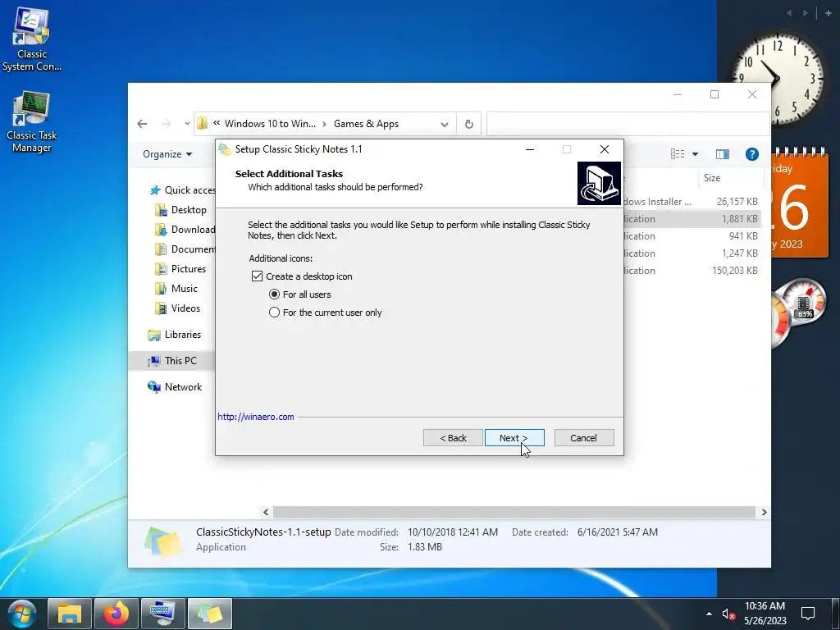Click the Setup title bar icon

[225, 149]
